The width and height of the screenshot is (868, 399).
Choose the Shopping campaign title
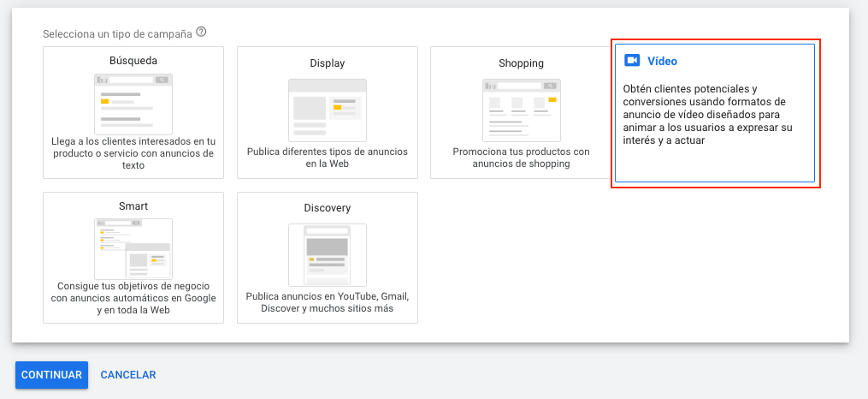(x=521, y=63)
